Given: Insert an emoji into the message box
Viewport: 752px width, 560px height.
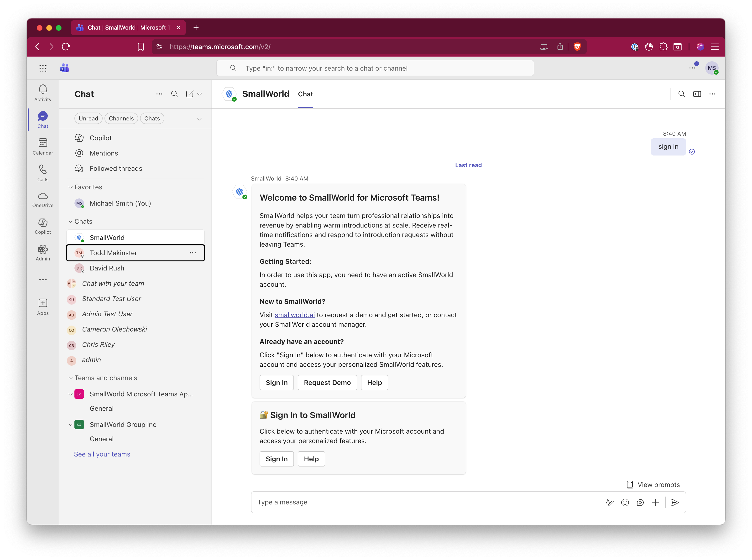Looking at the screenshot, I should point(625,502).
